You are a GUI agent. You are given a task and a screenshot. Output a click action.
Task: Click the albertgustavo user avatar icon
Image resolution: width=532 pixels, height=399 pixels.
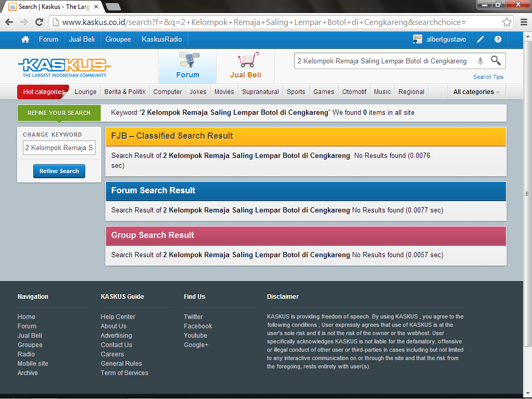tap(417, 39)
